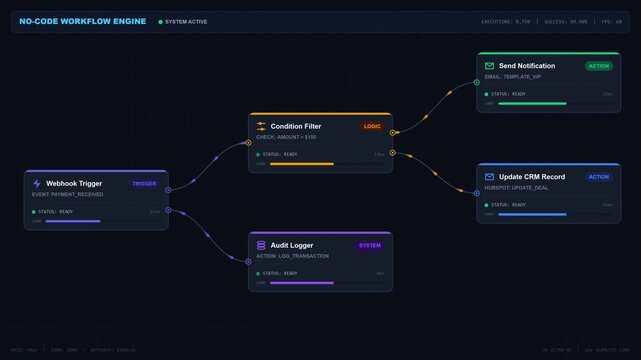Click the HUBSPOT: UPDATE_DEAL subtitle

(x=516, y=188)
